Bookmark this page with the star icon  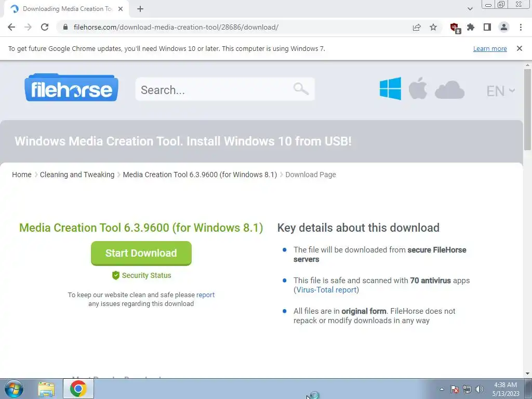click(x=433, y=27)
